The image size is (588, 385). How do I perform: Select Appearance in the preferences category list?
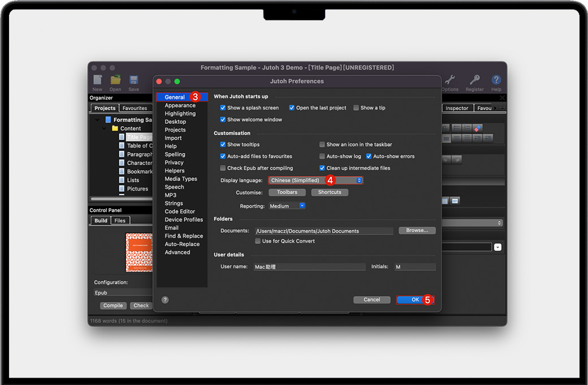tap(180, 106)
